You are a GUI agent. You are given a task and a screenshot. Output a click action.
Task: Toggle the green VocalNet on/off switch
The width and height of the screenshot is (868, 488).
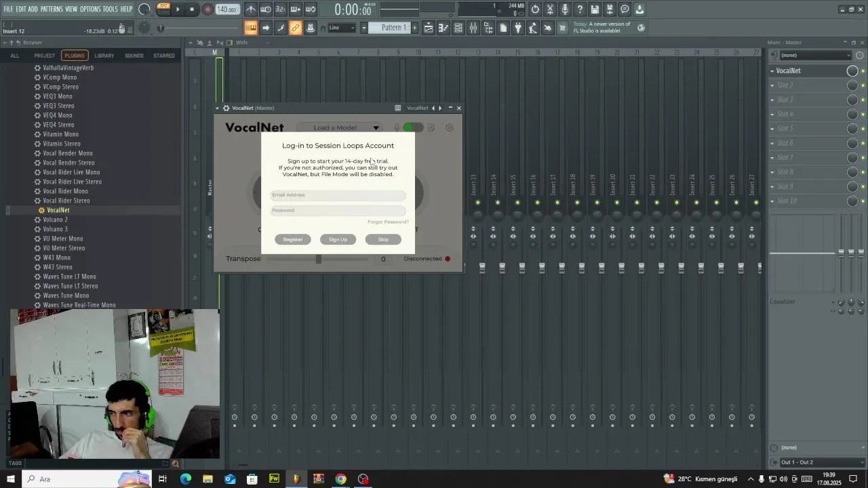(412, 127)
